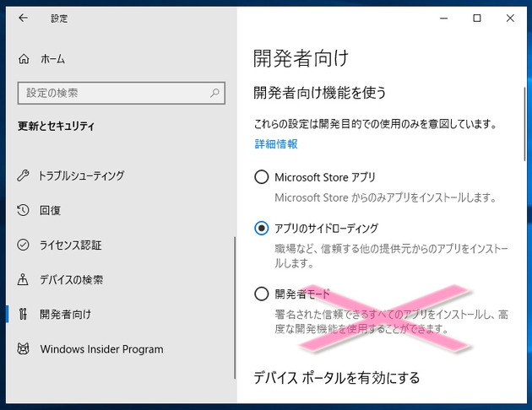Screen dimensions: 532x410
Task: Click the 開発者向け tools icon
Action: (23, 314)
